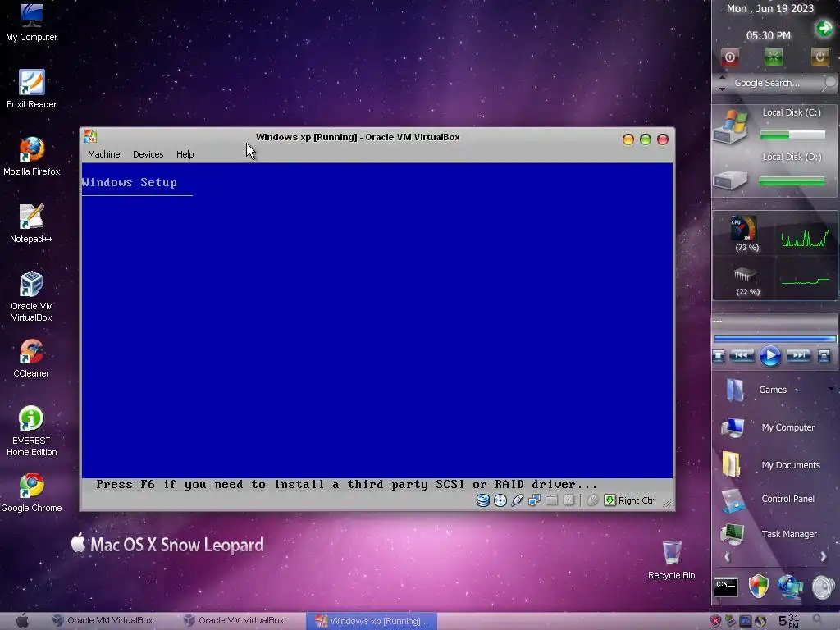Click the network adapters status icon
This screenshot has height=630, width=840.
coord(534,500)
